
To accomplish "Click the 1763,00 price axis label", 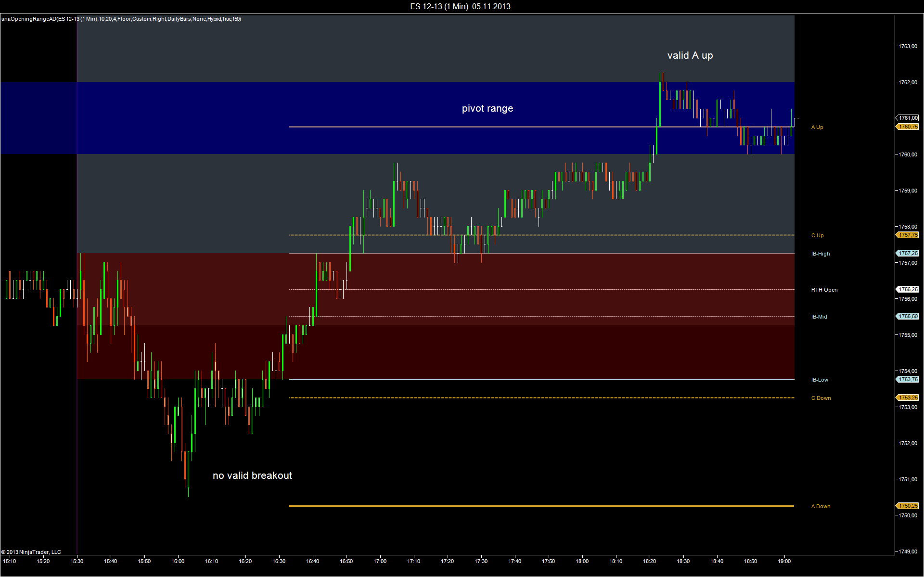I will point(908,46).
